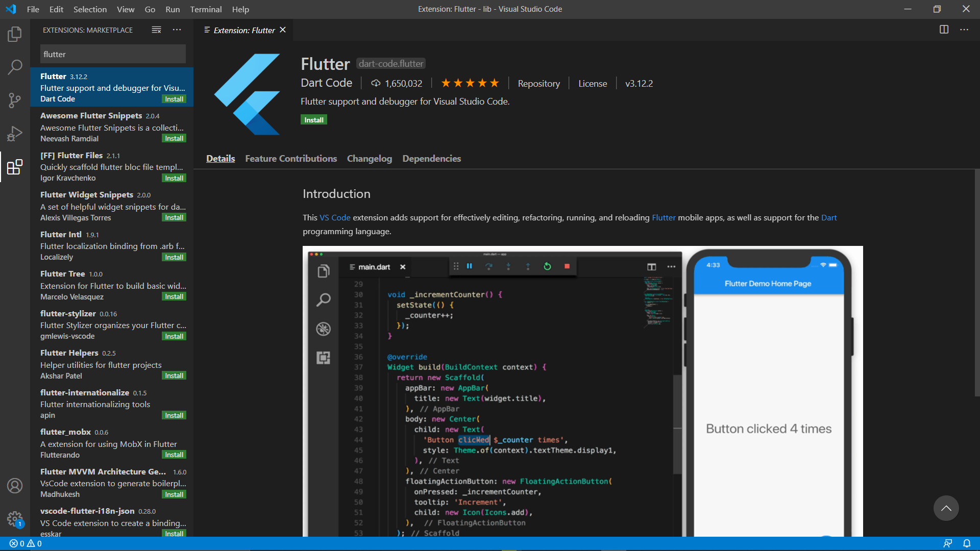Open notifications via the bell icon
This screenshot has width=980, height=551.
click(x=967, y=543)
